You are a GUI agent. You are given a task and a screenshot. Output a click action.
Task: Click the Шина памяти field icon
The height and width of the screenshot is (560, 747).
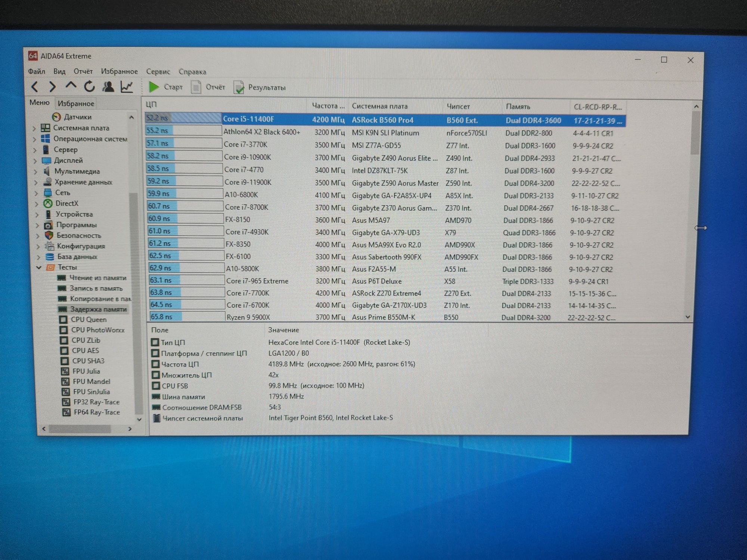(156, 396)
